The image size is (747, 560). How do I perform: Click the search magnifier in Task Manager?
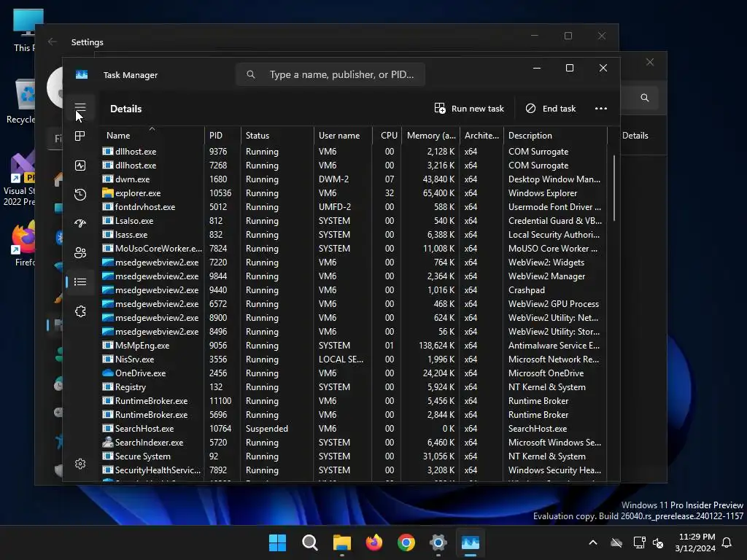[x=251, y=75]
